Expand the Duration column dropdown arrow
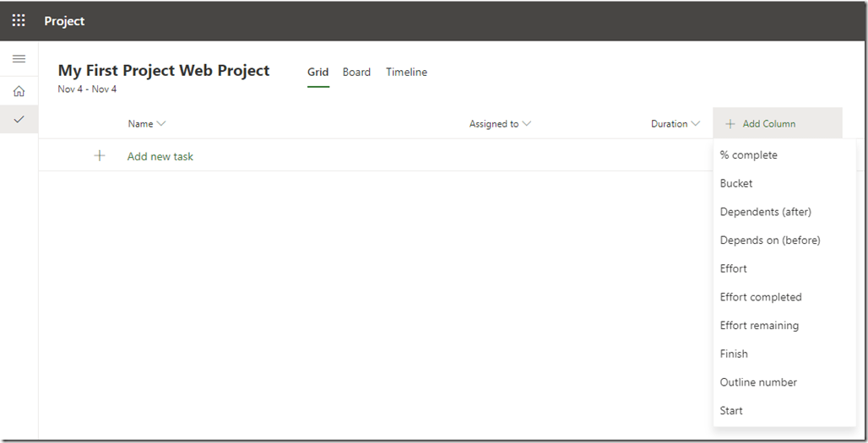The image size is (868, 443). 696,124
